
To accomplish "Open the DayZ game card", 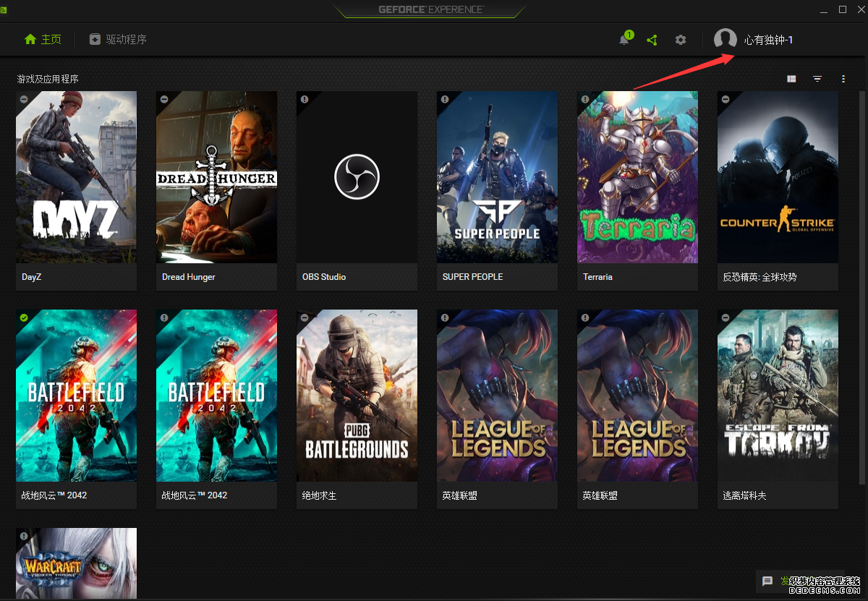I will pos(76,191).
